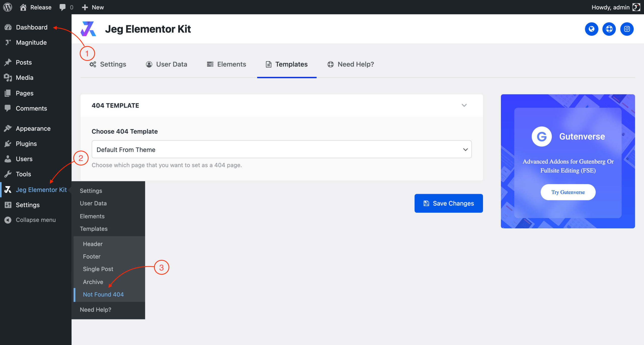The image size is (644, 345).
Task: Click the admin avatar next to Howdy
Action: (636, 7)
